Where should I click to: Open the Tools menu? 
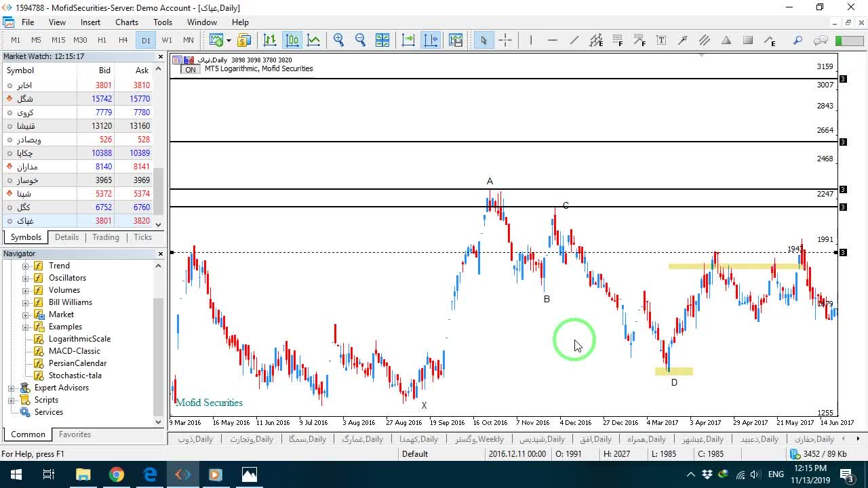tap(163, 22)
